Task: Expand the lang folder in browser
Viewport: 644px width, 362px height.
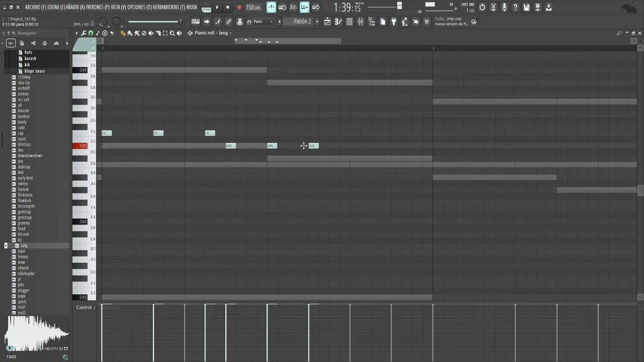Action: (x=6, y=245)
